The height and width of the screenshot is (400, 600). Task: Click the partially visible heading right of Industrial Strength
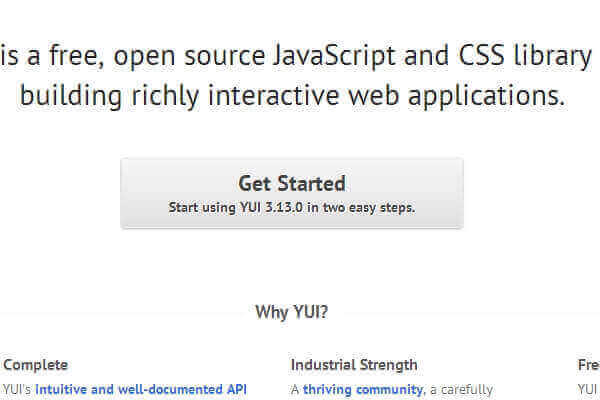(589, 365)
